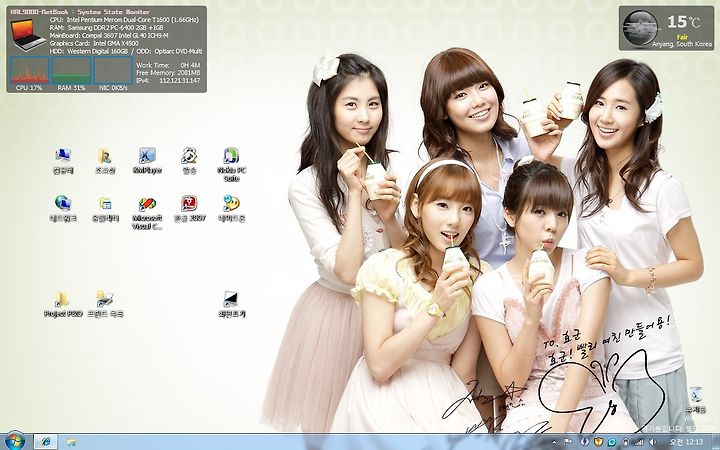Click the HDD Western Digital 160GB text

tap(89, 51)
